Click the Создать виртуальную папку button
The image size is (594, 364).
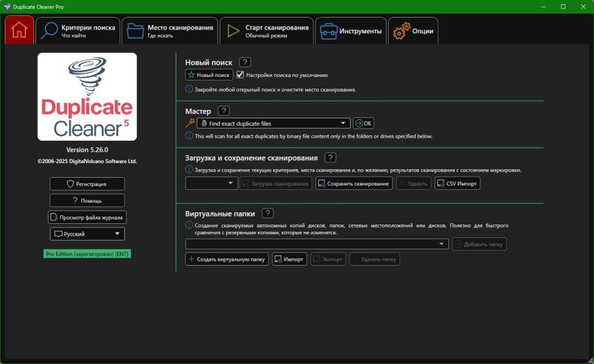click(x=226, y=259)
